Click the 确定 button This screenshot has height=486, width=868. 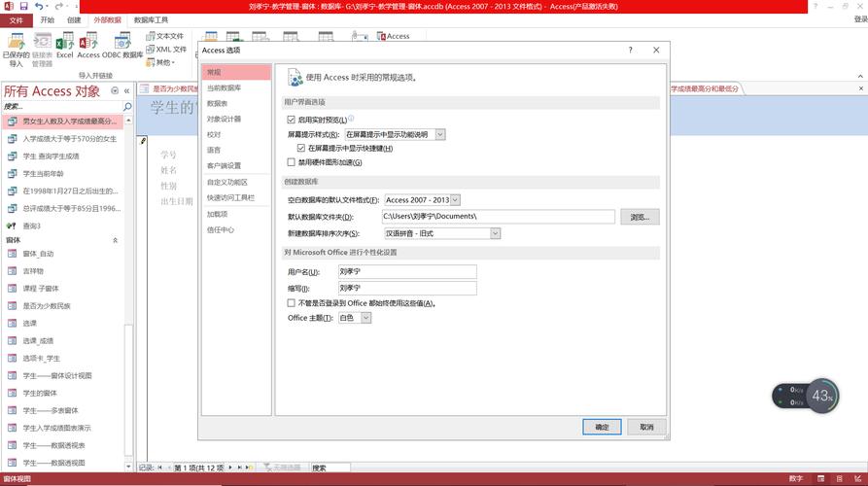tap(602, 427)
